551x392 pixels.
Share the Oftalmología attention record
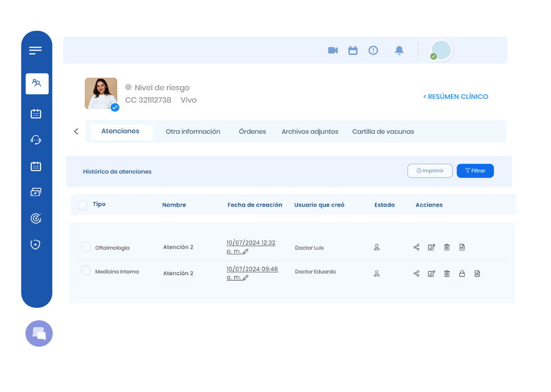coord(416,247)
